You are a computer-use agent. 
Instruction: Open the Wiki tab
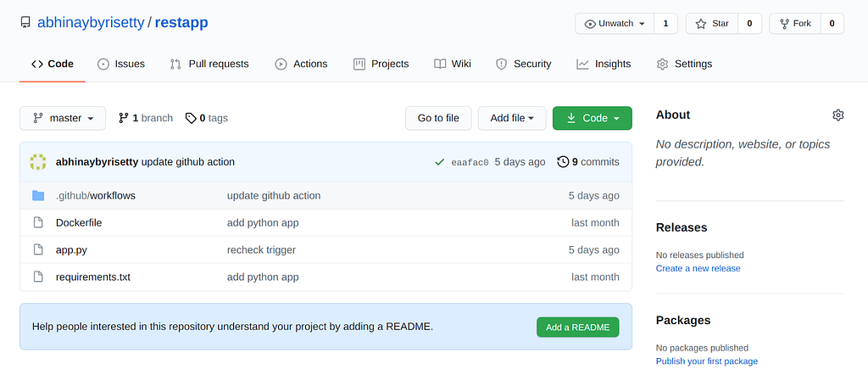[453, 64]
